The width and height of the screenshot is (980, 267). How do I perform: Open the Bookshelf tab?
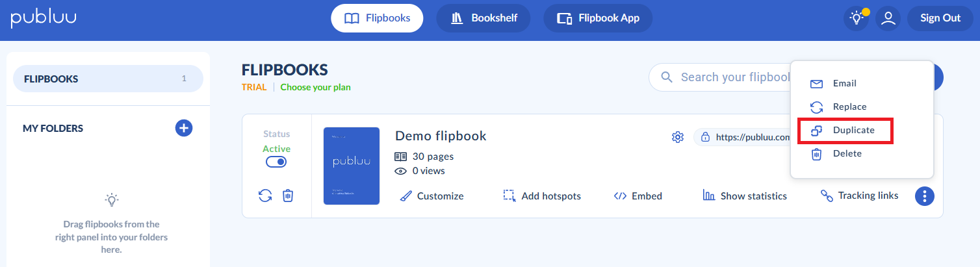coord(484,18)
